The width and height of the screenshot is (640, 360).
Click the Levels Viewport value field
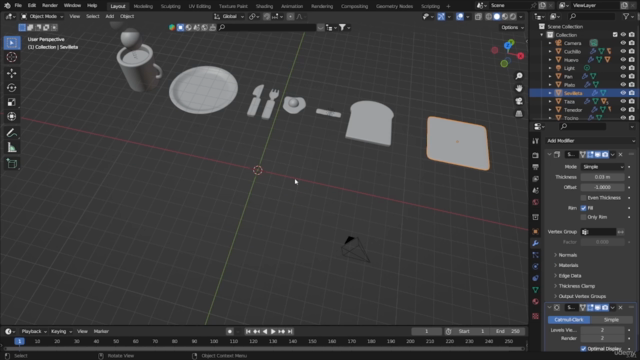pyautogui.click(x=602, y=330)
